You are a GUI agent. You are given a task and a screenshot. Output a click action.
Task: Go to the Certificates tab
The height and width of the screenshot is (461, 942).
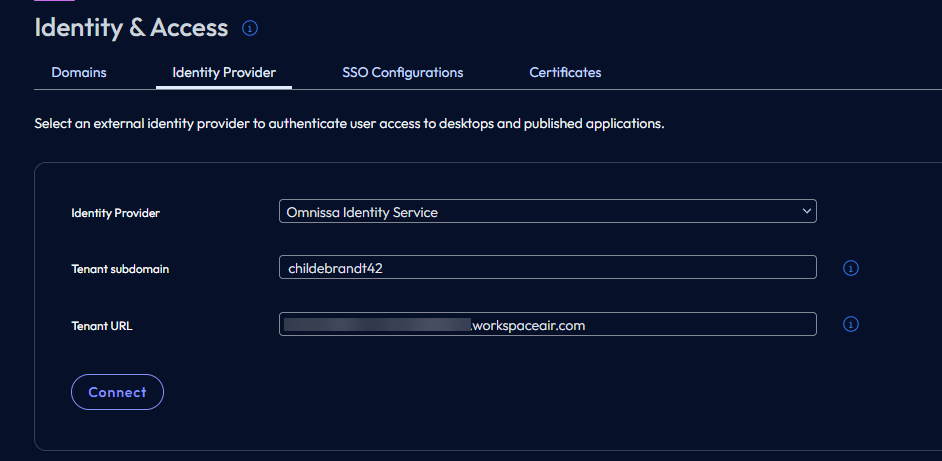tap(565, 72)
